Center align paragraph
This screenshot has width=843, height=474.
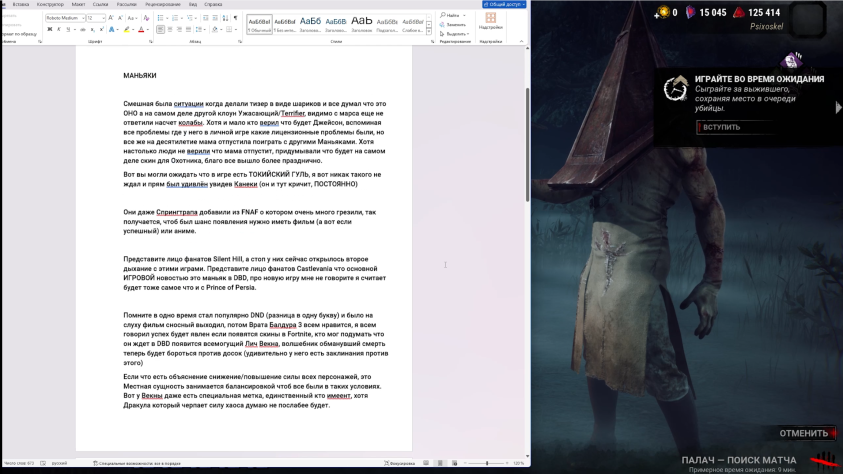click(170, 29)
